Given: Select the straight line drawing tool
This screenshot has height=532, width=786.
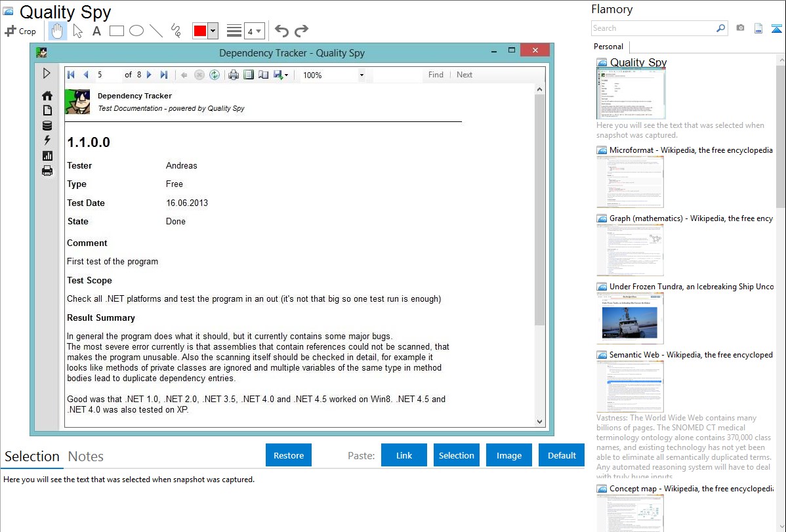Looking at the screenshot, I should tap(156, 31).
